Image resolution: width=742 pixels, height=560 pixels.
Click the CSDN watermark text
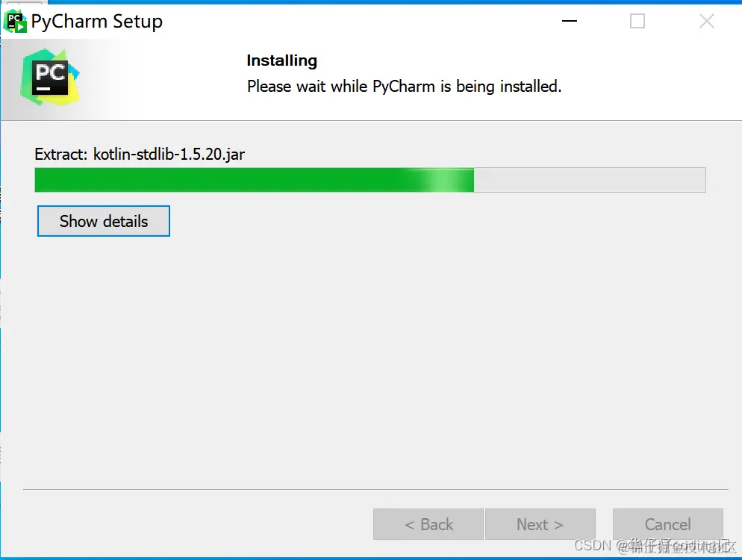655,546
